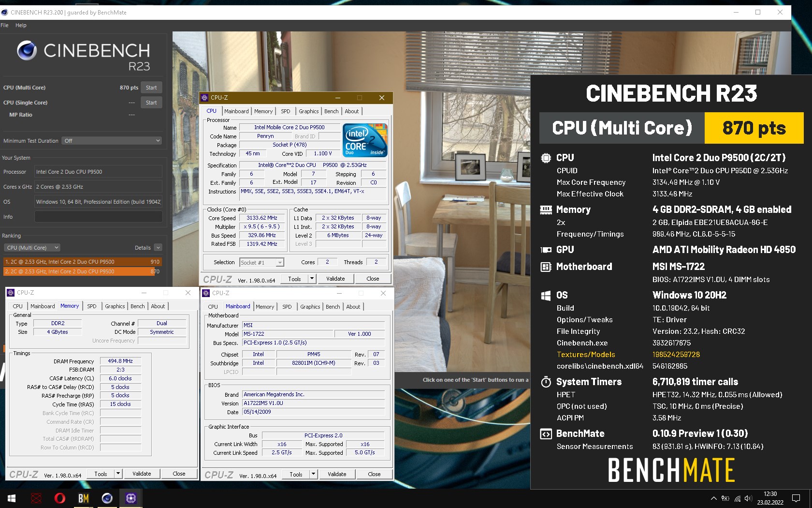Open Opera browser from the taskbar

[59, 498]
